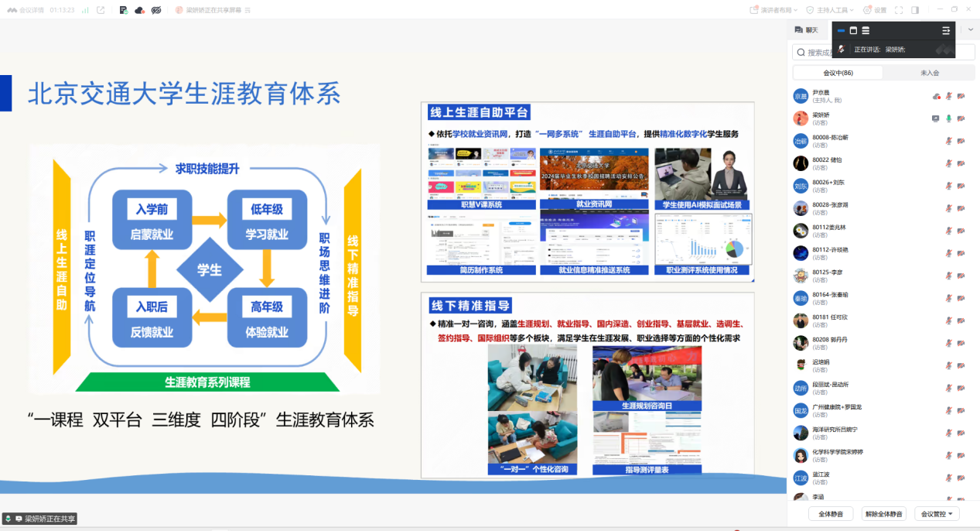Screen dimensions: 980x531
Task: Toggle 80008-陈治蕲's microphone icon
Action: click(x=949, y=141)
